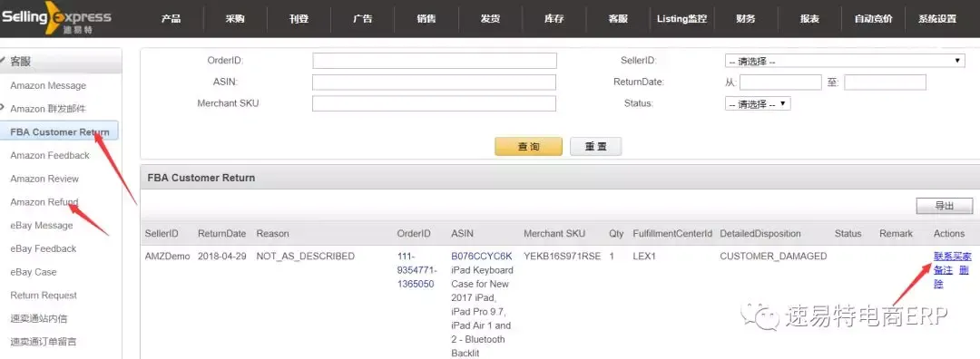This screenshot has width=980, height=359.
Task: Click the 重置 reset button
Action: [595, 147]
